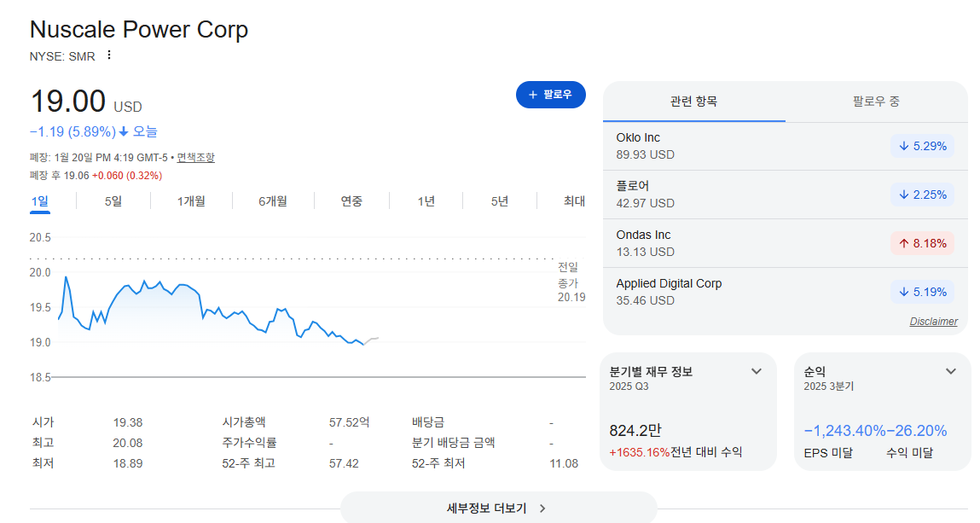Select the 1개월 chart range
This screenshot has height=523, width=980.
pyautogui.click(x=190, y=201)
